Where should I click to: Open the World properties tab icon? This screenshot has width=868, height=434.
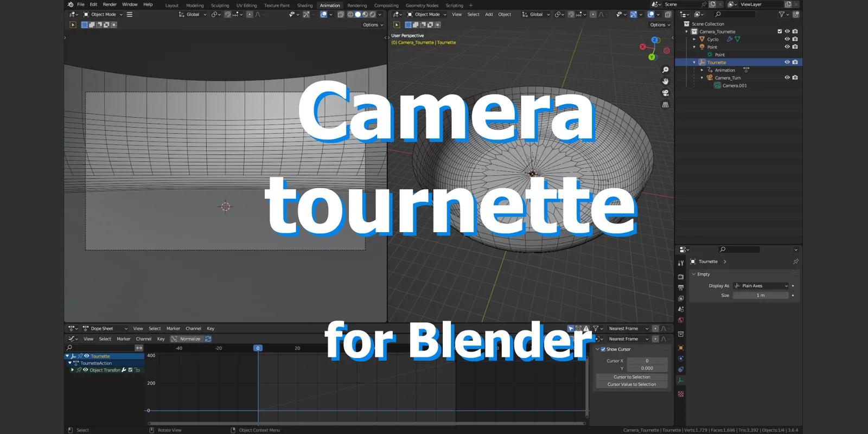coord(681,320)
